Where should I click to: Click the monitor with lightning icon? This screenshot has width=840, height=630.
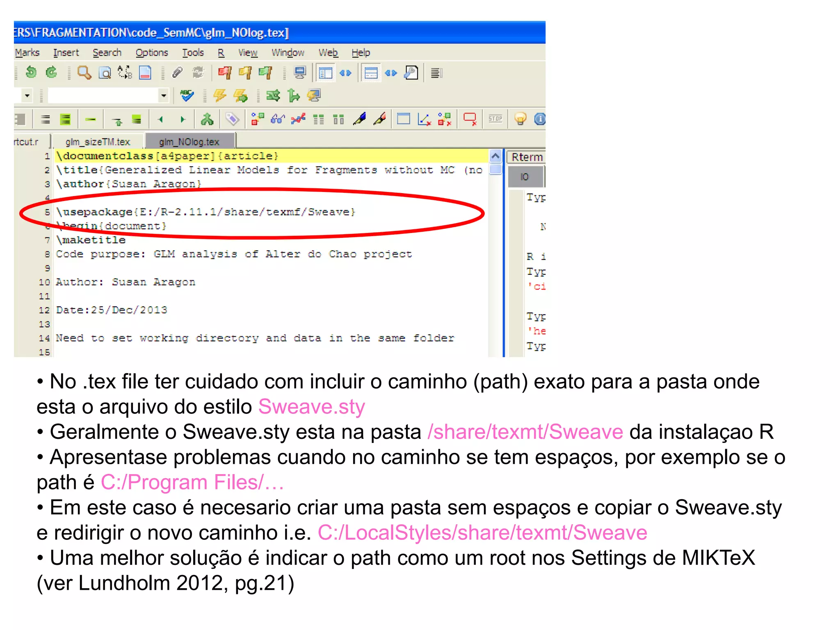(314, 96)
